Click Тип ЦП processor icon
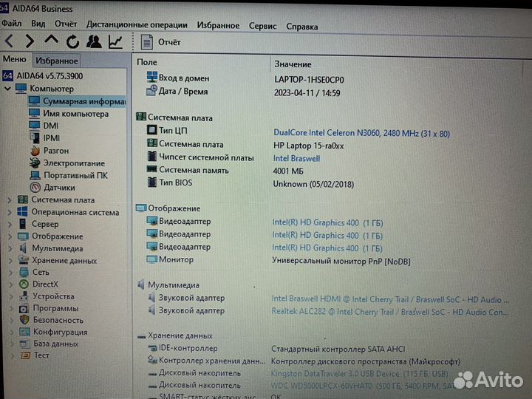532x399 pixels. pos(151,130)
